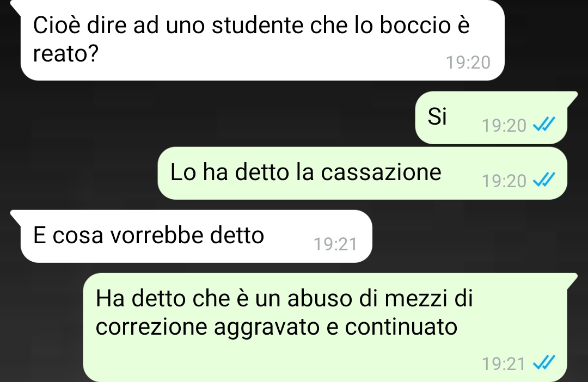Click the 19:21 timestamp on "E cosa vorrebbe detto"
Screen dimensions: 588x382
pos(335,244)
